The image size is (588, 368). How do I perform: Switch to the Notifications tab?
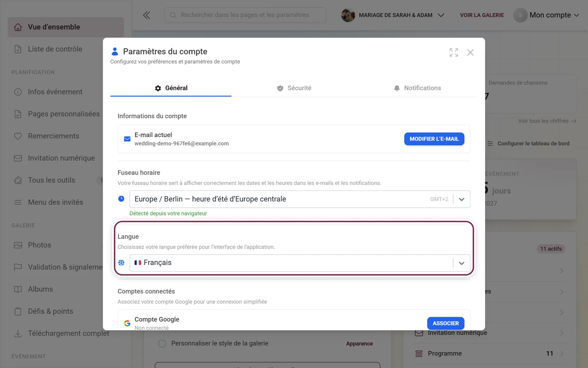[x=417, y=88]
